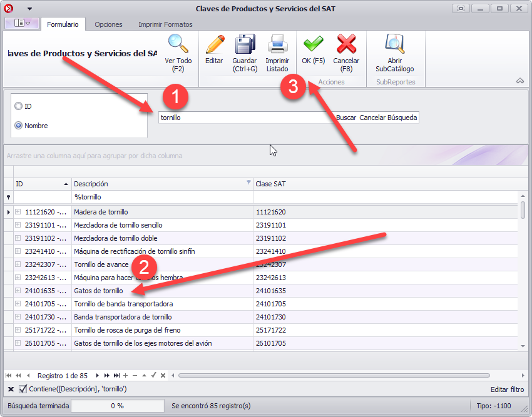Click the cancel edit X navigator button

tap(163, 375)
